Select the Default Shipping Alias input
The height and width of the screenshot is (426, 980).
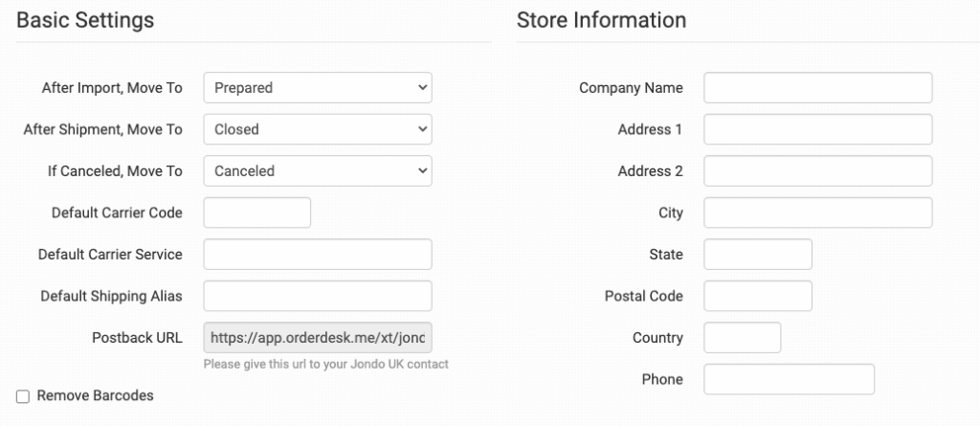click(318, 296)
